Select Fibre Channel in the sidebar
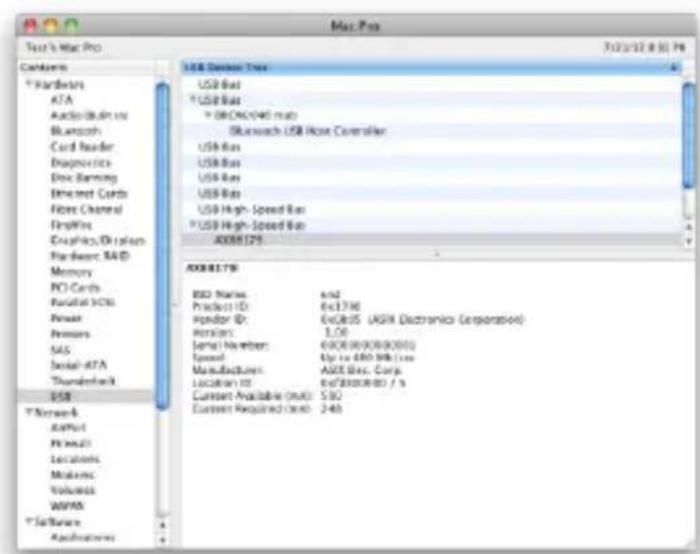 click(86, 209)
